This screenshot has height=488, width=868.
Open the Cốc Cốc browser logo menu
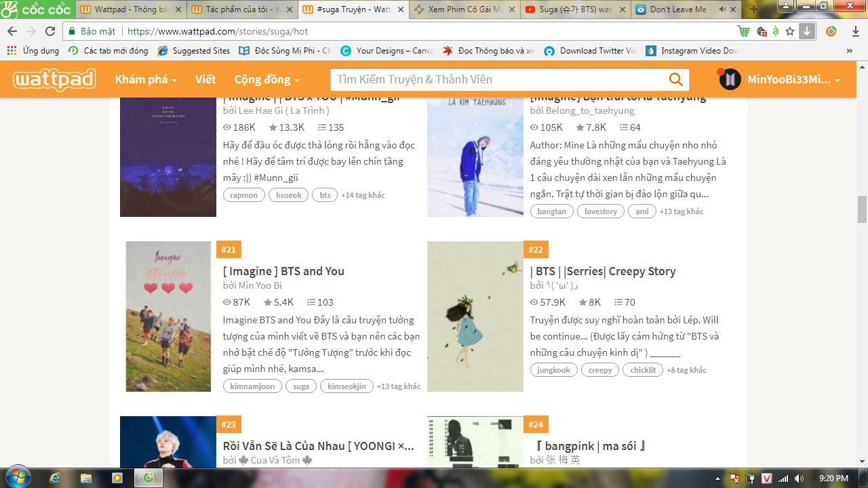click(37, 9)
